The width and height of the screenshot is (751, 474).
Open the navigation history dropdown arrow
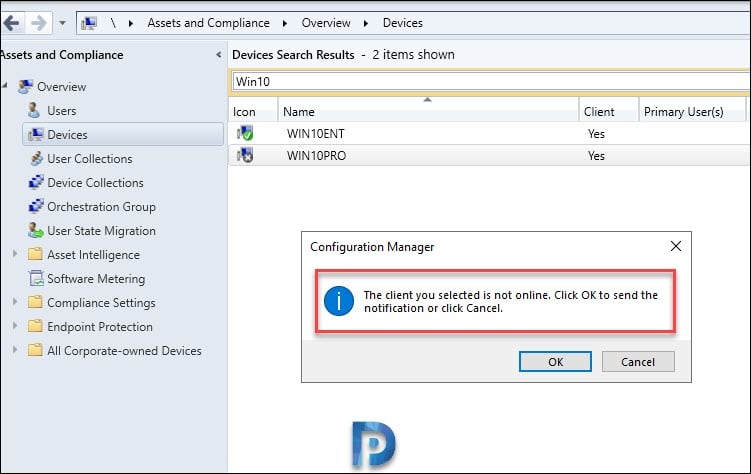(62, 23)
